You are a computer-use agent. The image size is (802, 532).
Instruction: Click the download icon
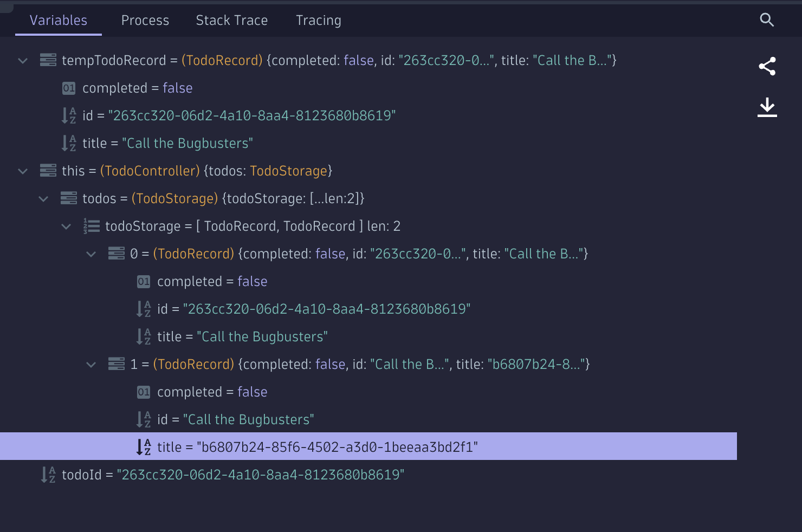point(767,107)
